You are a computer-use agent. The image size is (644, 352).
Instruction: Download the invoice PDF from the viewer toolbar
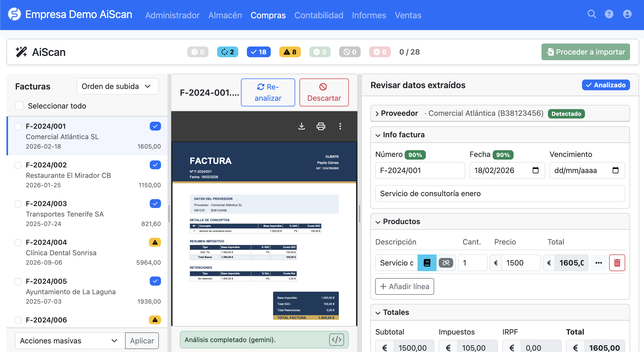302,126
